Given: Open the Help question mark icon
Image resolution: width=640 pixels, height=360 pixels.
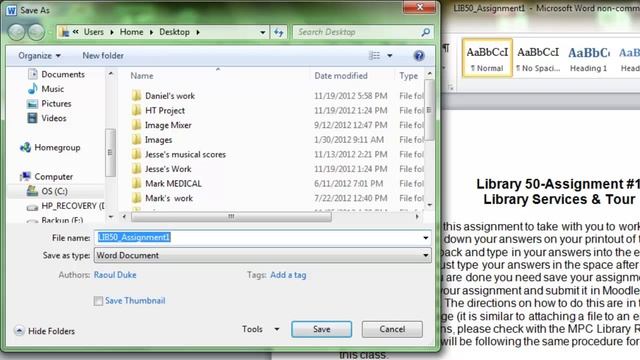Looking at the screenshot, I should coord(419,56).
